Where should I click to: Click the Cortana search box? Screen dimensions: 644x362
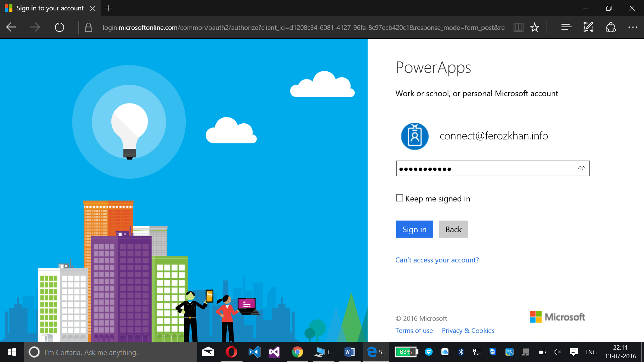point(111,352)
